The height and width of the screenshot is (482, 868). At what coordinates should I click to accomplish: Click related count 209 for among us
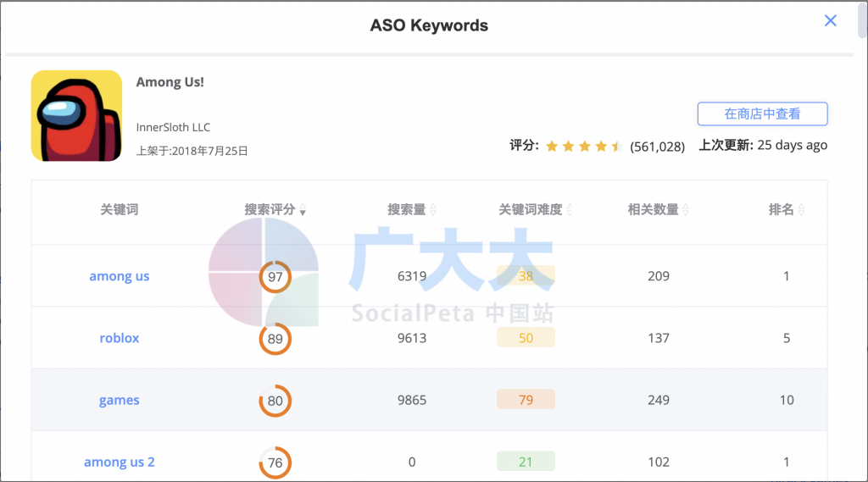[x=659, y=276]
